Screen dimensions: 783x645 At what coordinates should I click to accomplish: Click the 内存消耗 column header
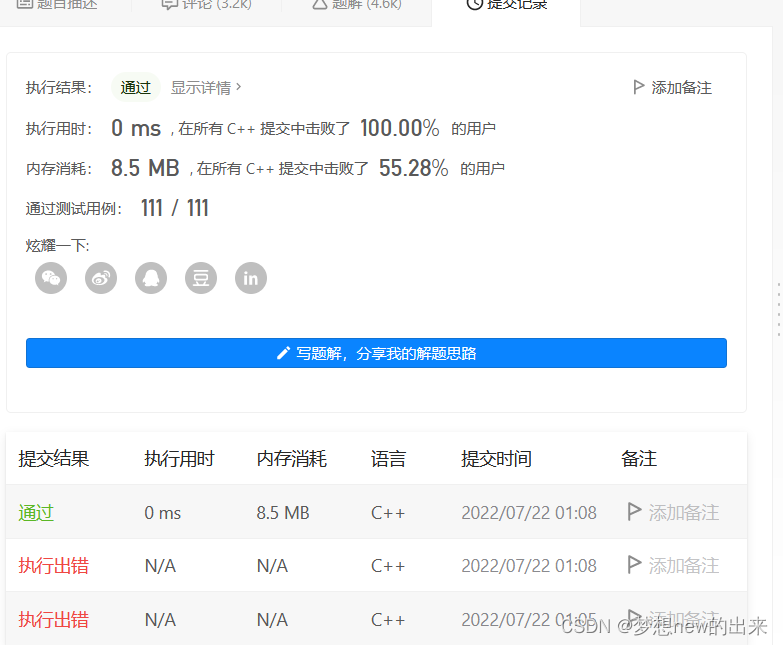[292, 459]
